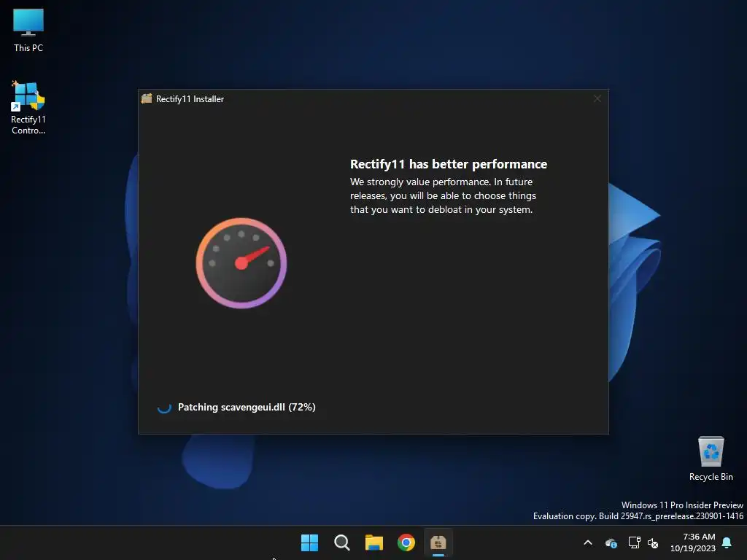Viewport: 747px width, 560px height.
Task: Open the Windows Start menu
Action: pyautogui.click(x=309, y=542)
